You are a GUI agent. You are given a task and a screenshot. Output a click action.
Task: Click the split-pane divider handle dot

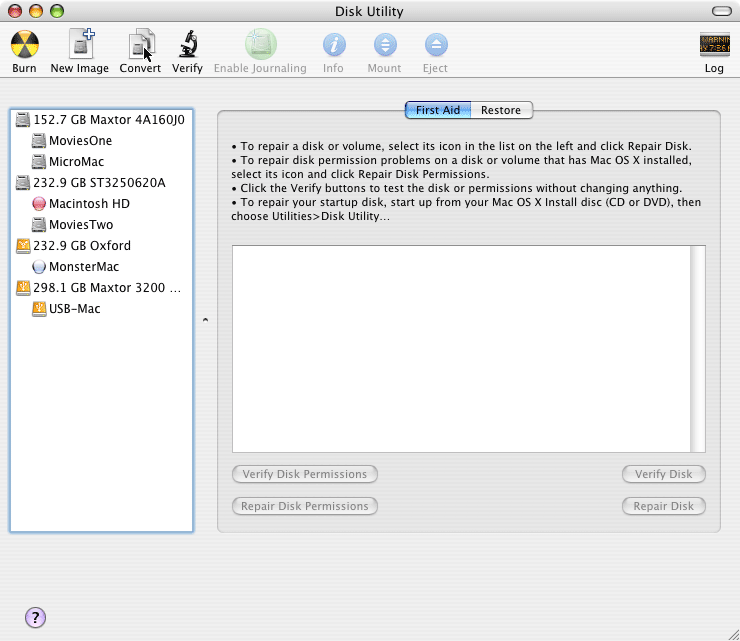(205, 320)
